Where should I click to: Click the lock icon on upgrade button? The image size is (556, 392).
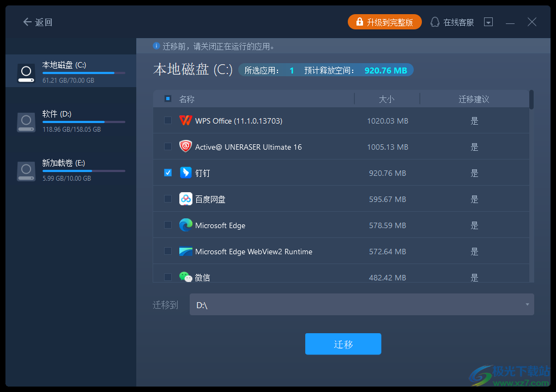point(359,22)
